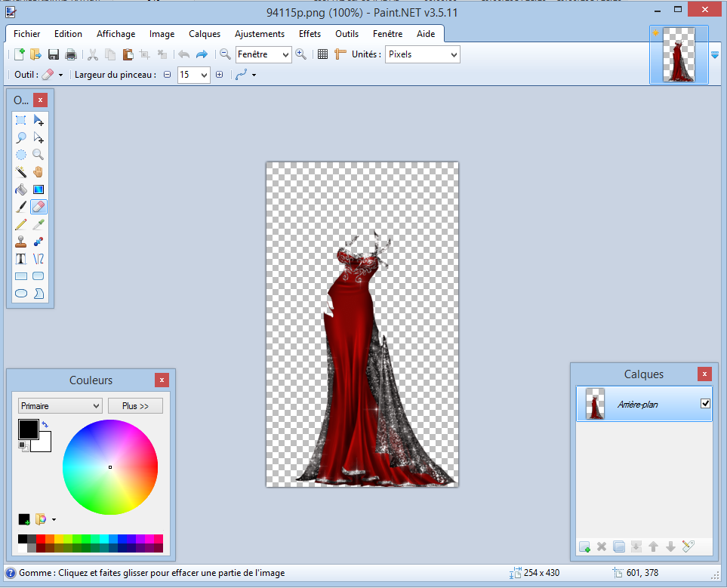Switch to the Clone Stamp tool
Screen dimensions: 727x588
tap(21, 241)
